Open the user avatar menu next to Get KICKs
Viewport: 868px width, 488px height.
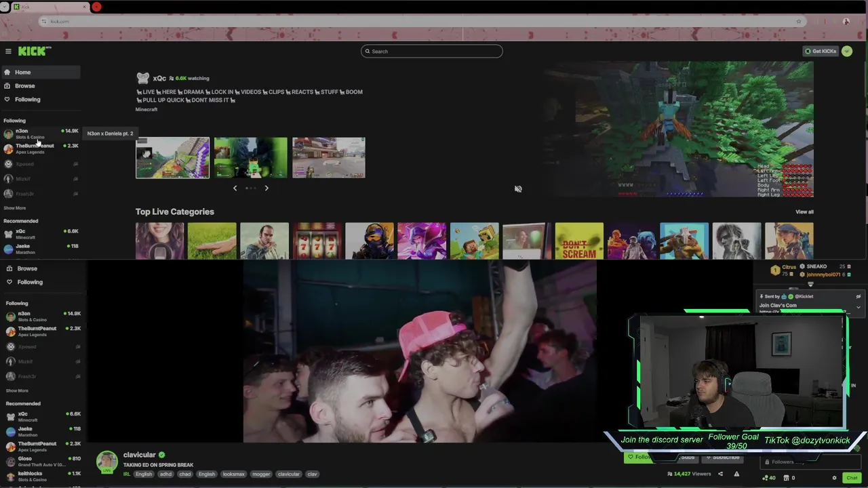[x=846, y=51]
